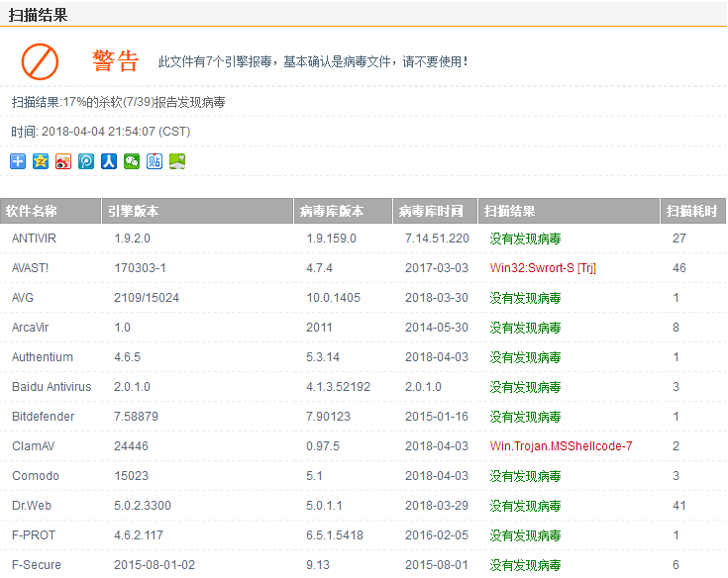The width and height of the screenshot is (728, 578).
Task: Click the Win.Trojan.MSShellcode-7 detection result
Action: [x=561, y=446]
